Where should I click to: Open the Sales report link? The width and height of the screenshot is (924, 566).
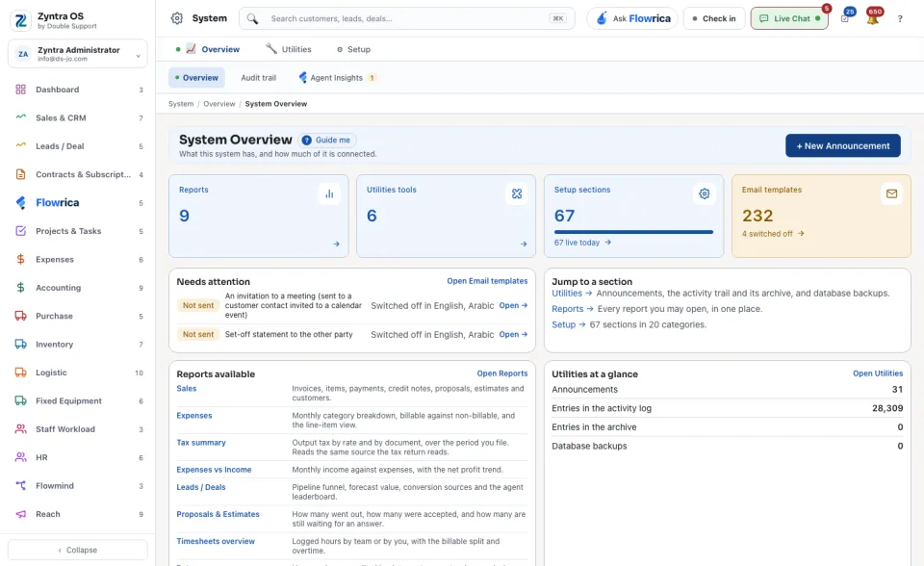click(186, 389)
